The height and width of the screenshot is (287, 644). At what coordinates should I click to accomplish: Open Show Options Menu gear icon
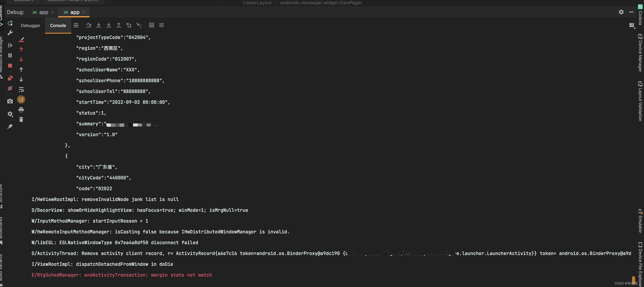(x=621, y=12)
